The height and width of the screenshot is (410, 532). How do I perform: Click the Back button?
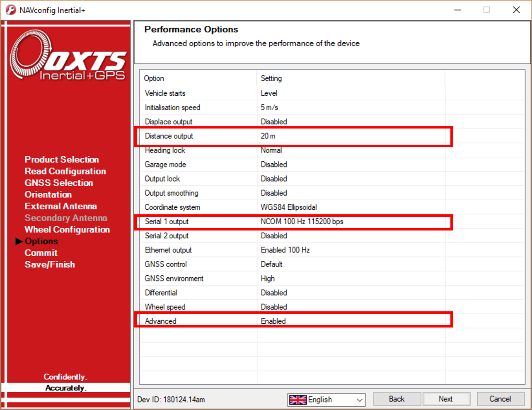point(397,399)
